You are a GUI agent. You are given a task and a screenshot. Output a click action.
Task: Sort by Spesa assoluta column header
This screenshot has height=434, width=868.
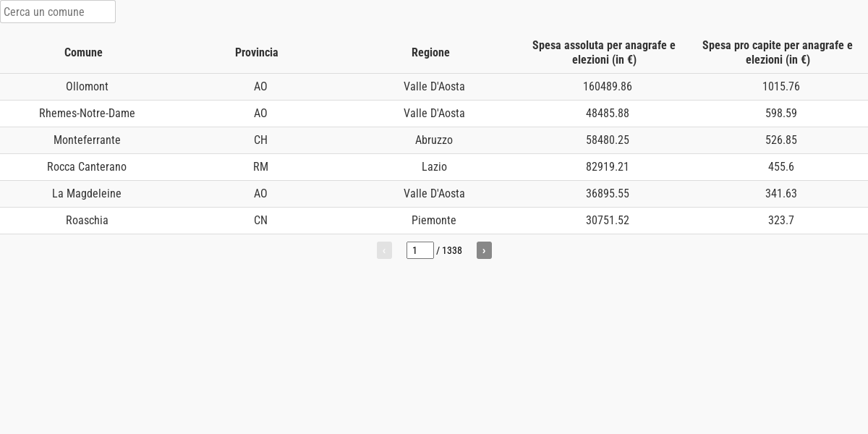tap(604, 52)
